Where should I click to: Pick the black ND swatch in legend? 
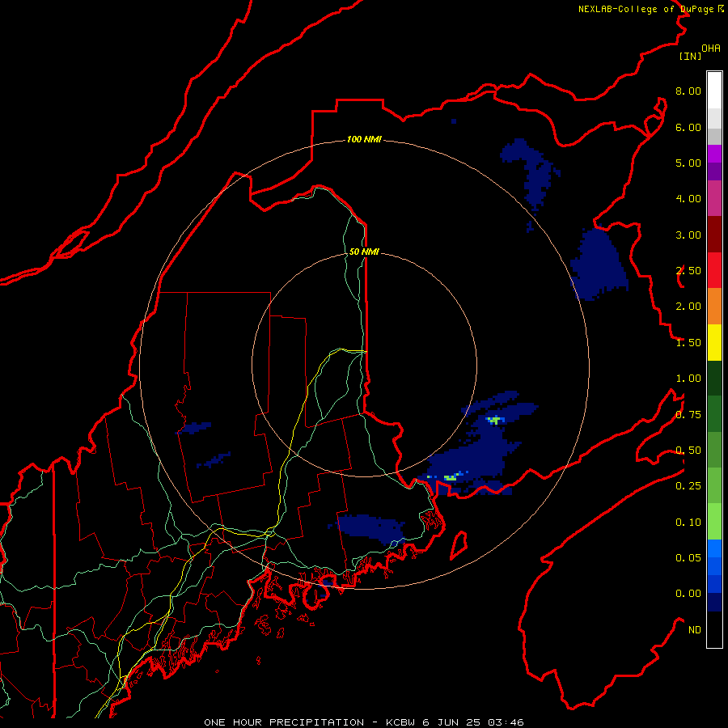[x=714, y=629]
